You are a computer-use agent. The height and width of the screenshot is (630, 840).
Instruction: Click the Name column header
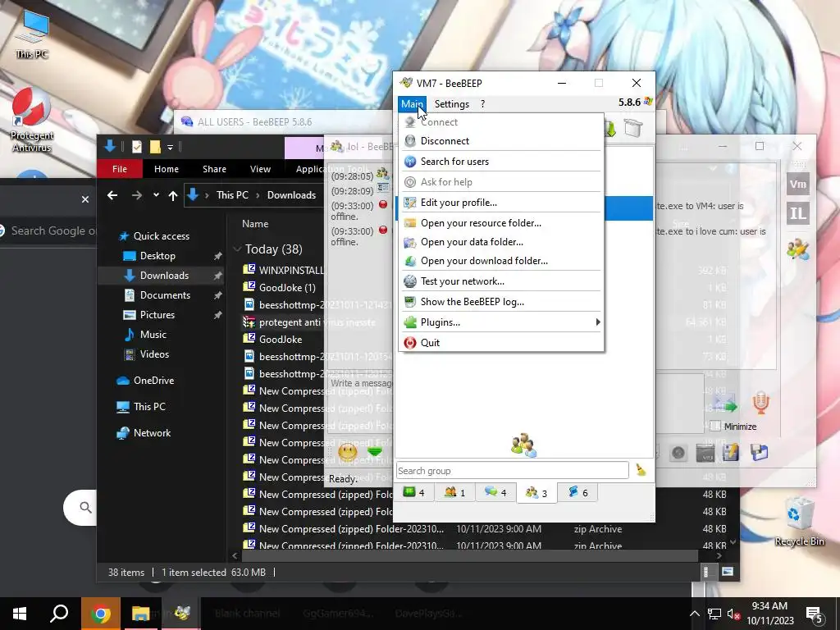point(255,224)
